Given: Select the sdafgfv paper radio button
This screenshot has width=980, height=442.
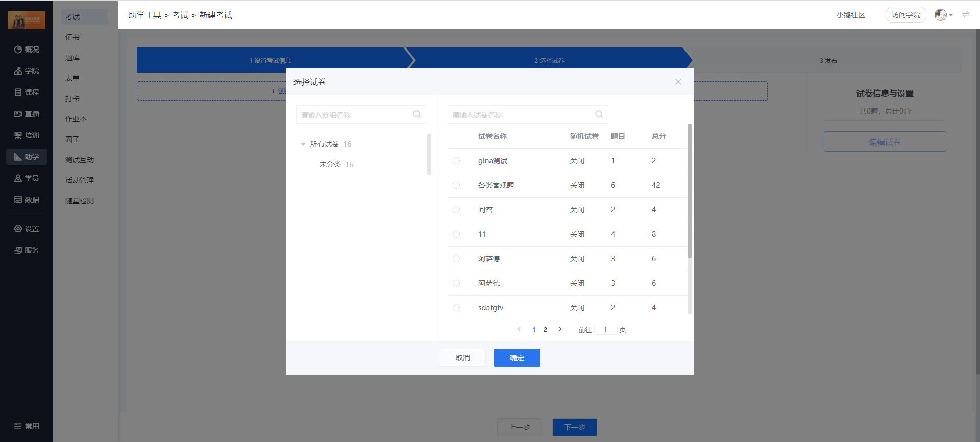Looking at the screenshot, I should [456, 308].
